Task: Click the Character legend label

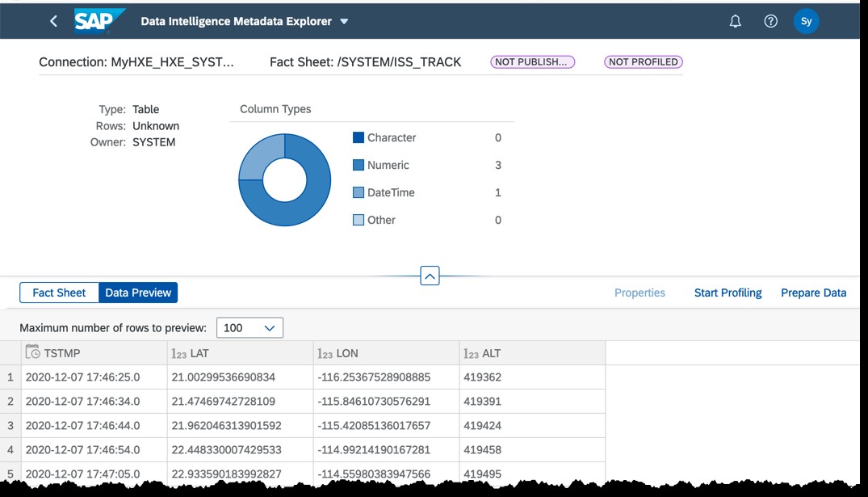Action: (x=392, y=137)
